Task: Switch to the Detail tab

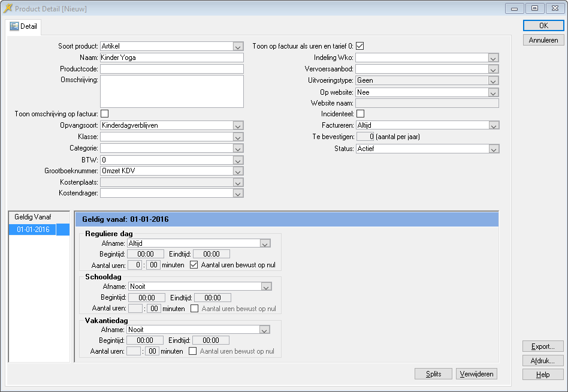Action: point(24,26)
